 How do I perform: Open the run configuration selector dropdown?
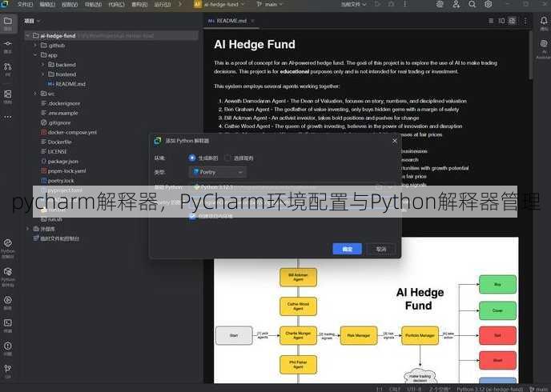point(353,5)
